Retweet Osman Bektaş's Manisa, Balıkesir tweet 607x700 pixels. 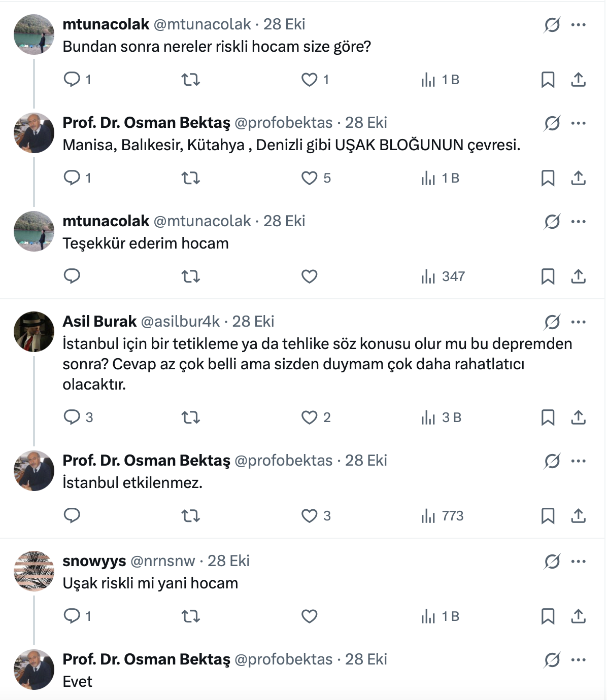tap(191, 178)
